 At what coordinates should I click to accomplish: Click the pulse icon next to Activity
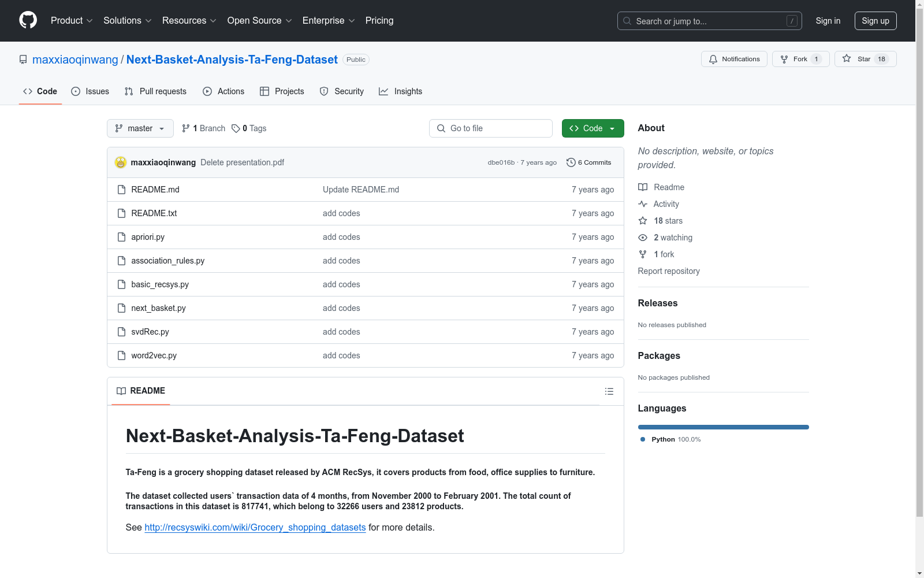[643, 204]
